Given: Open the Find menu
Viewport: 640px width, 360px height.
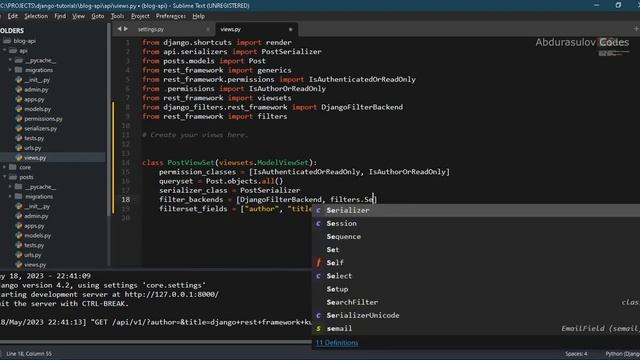Looking at the screenshot, I should tap(60, 16).
